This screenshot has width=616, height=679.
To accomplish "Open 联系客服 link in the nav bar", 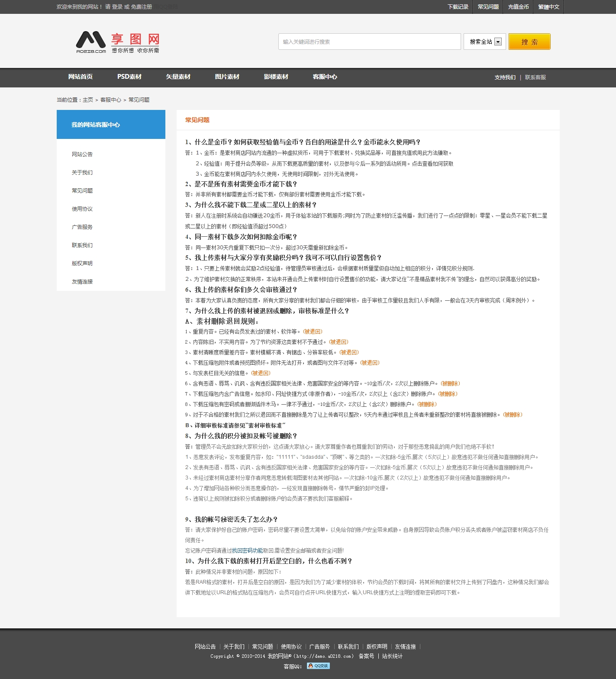I will tap(535, 77).
